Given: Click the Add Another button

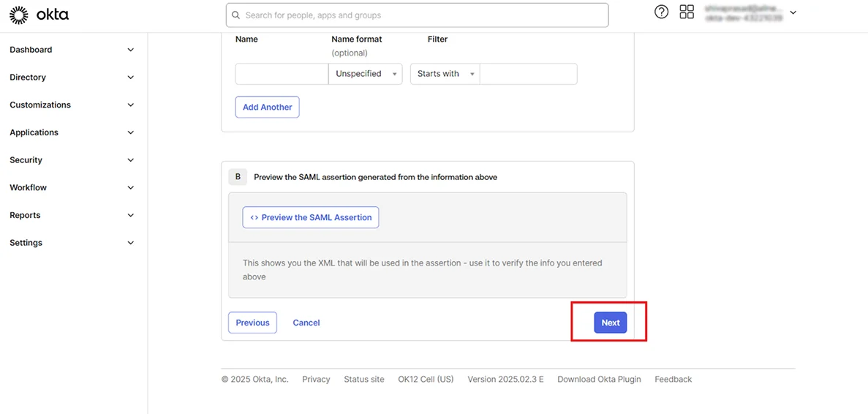Looking at the screenshot, I should coord(268,108).
